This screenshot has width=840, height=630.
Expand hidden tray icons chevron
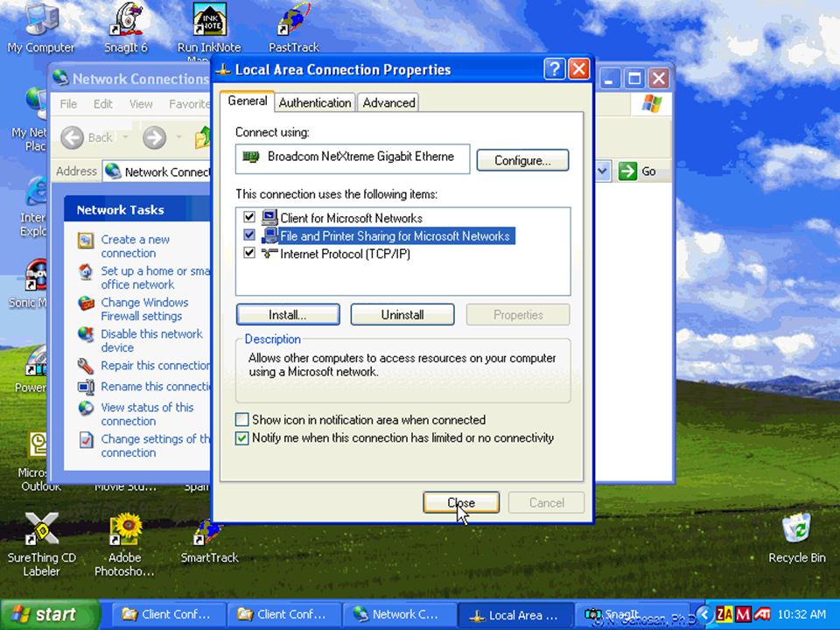[704, 614]
